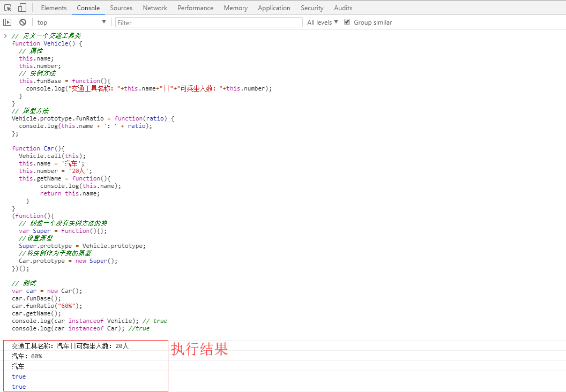Screen dimensions: 566x392
Task: Open the Security tab
Action: coord(312,8)
